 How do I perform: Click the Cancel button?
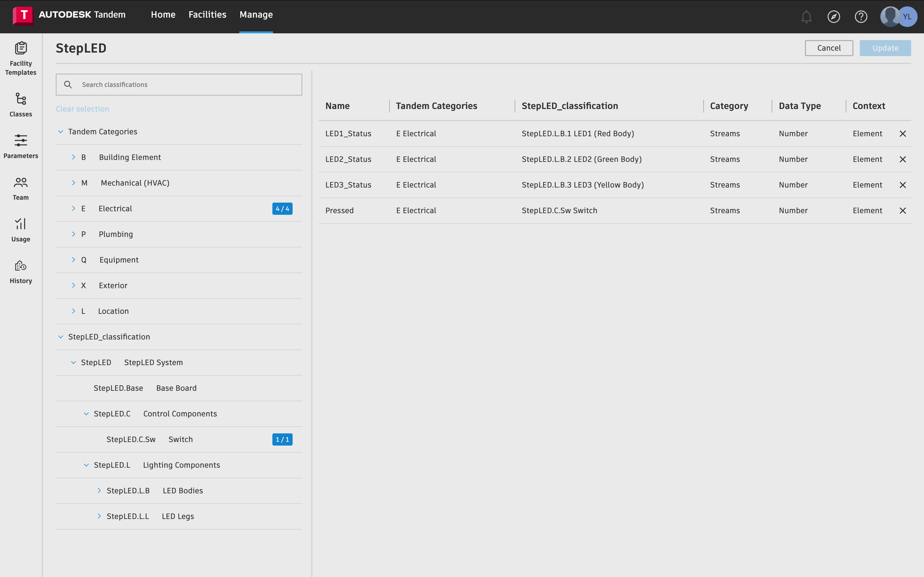coord(828,48)
